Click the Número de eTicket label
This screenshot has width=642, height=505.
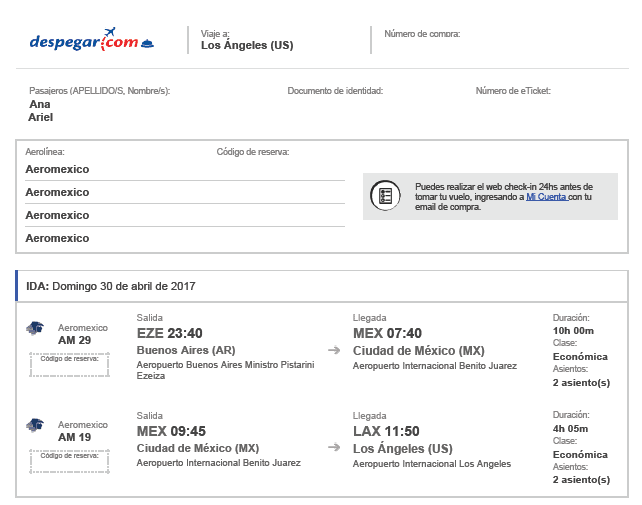(513, 91)
